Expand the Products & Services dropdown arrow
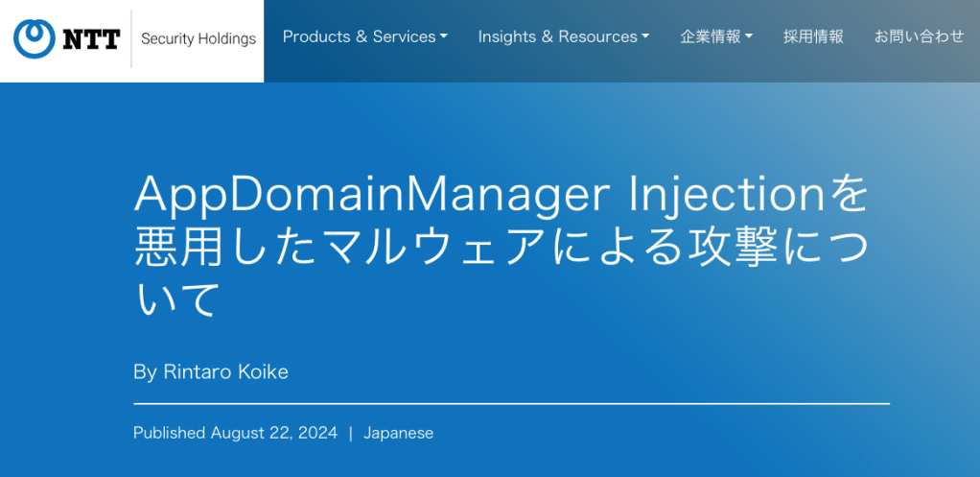The image size is (980, 477). (x=444, y=37)
